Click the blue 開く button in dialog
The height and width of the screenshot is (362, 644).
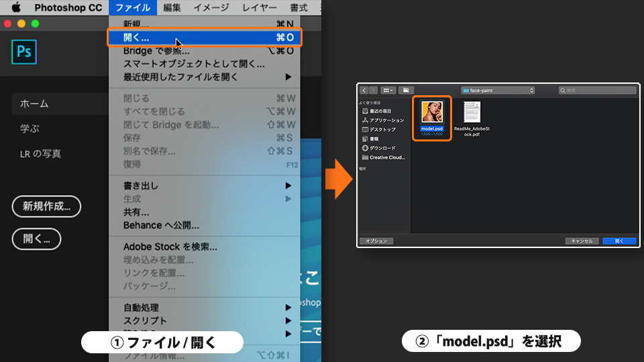tap(619, 241)
